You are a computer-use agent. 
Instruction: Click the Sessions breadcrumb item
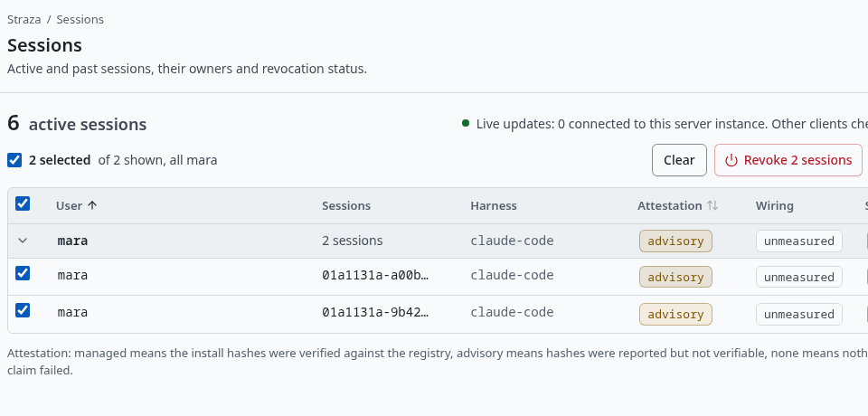(x=80, y=19)
